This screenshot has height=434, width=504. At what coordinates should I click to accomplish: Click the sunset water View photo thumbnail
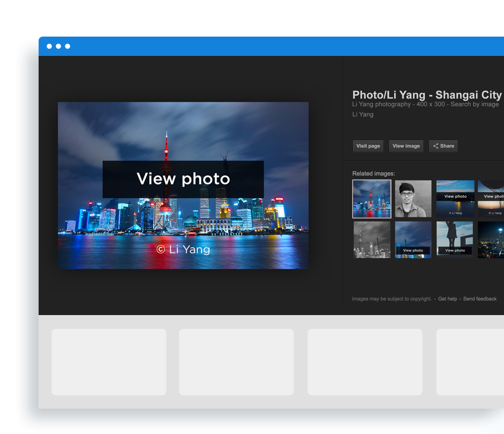(455, 199)
